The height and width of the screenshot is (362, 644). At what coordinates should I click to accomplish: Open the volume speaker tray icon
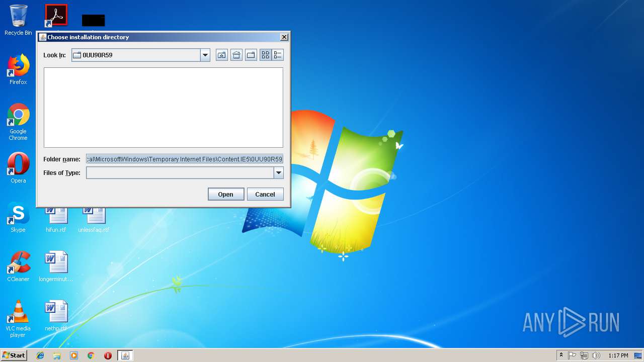[596, 355]
